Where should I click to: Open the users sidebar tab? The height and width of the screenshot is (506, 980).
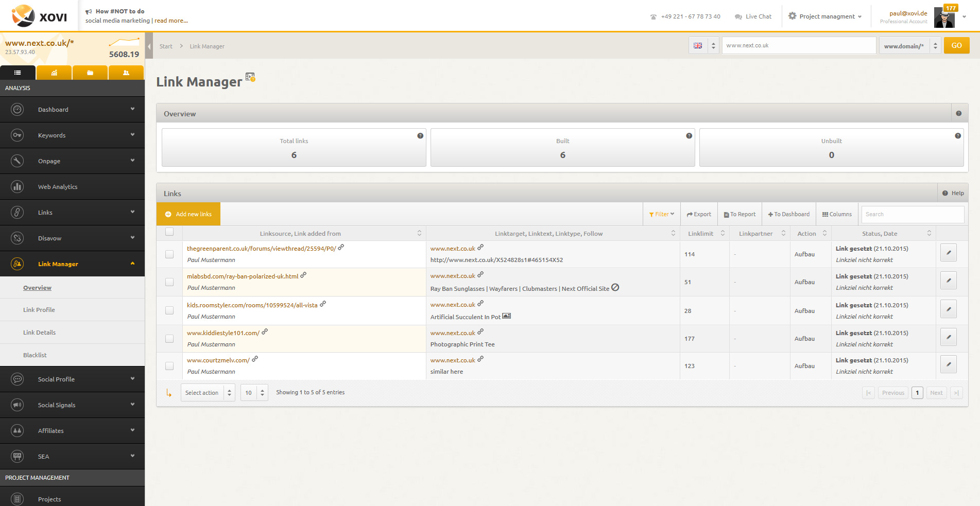point(126,73)
